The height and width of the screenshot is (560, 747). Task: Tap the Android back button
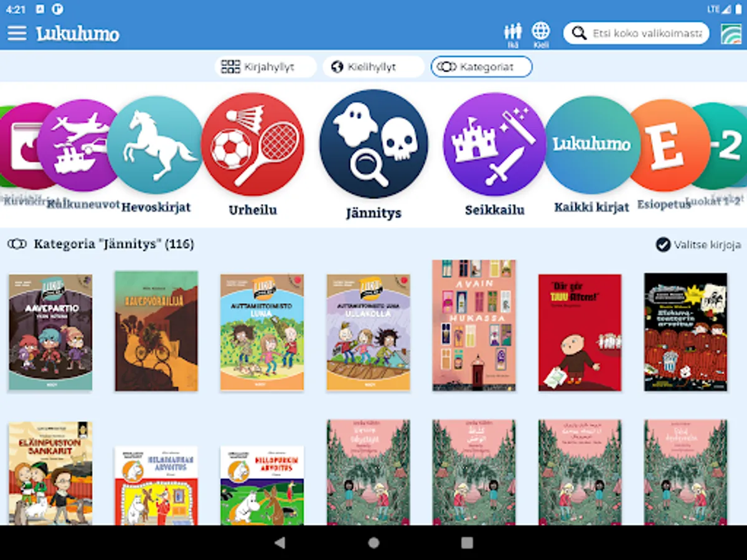[280, 543]
